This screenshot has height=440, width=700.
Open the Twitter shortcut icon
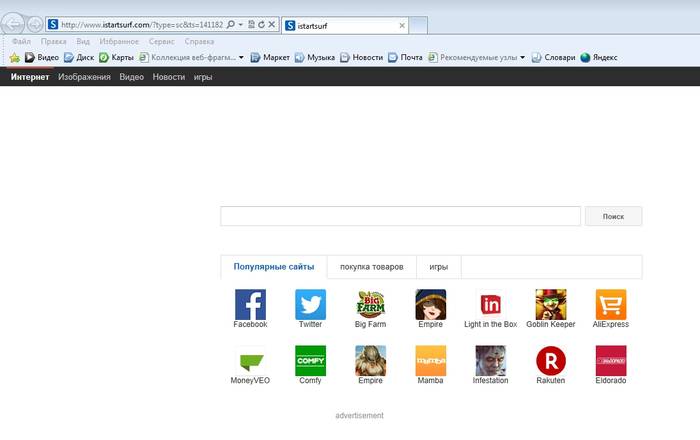(x=310, y=304)
